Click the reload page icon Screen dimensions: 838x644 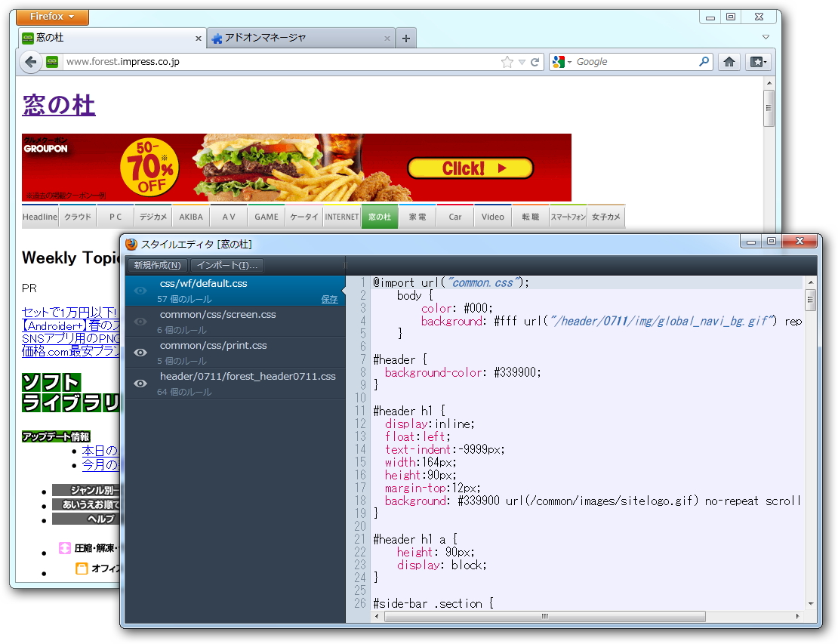pos(535,62)
